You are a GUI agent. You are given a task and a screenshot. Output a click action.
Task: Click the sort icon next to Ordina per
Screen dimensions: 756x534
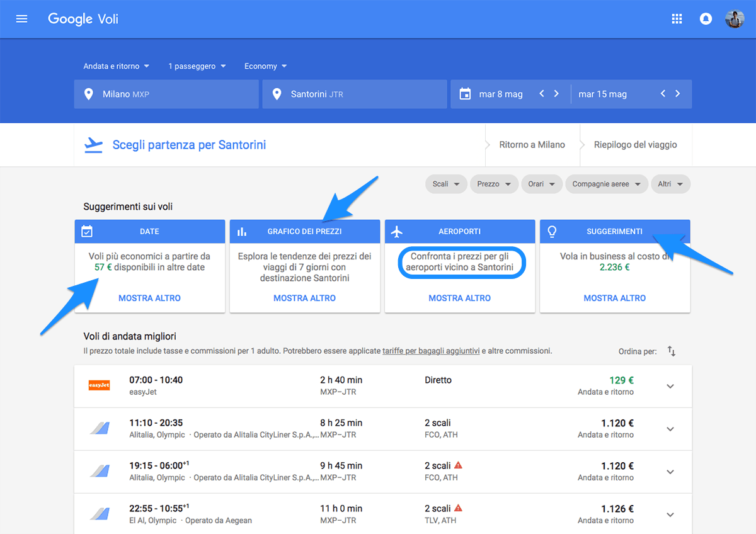tap(671, 351)
